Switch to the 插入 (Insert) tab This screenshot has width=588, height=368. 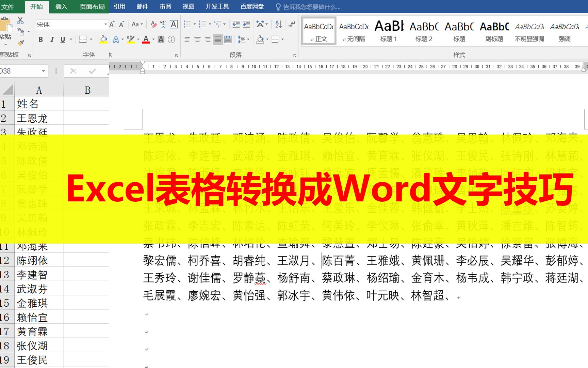tap(61, 7)
